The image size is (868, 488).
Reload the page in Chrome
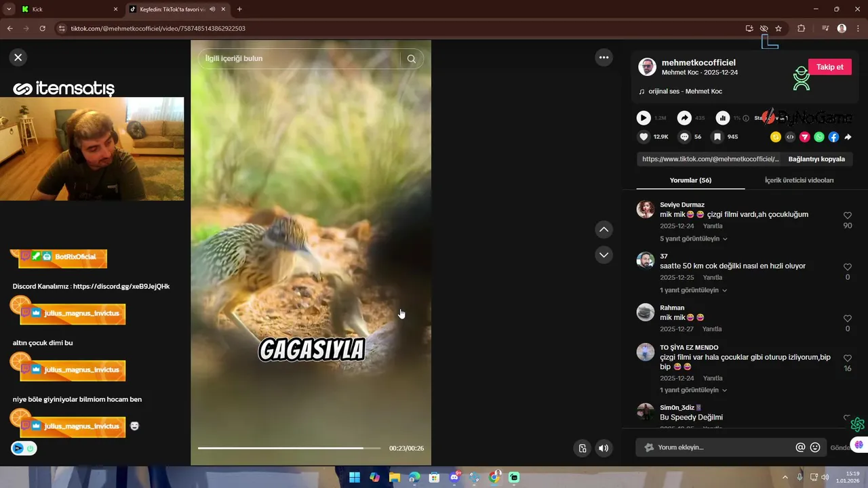click(x=42, y=28)
